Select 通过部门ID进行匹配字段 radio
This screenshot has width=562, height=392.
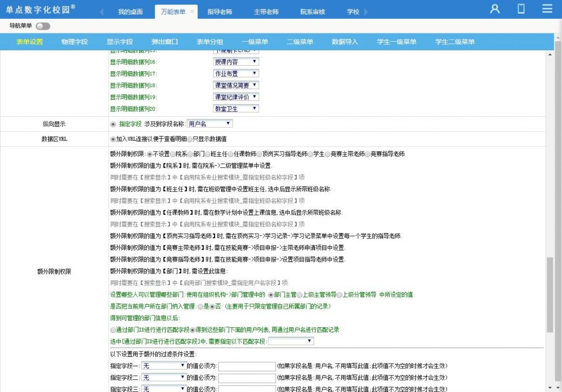click(x=113, y=330)
